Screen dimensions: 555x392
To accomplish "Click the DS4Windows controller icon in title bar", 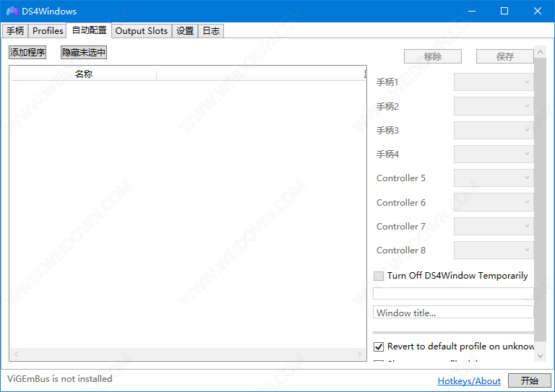I will coord(12,11).
